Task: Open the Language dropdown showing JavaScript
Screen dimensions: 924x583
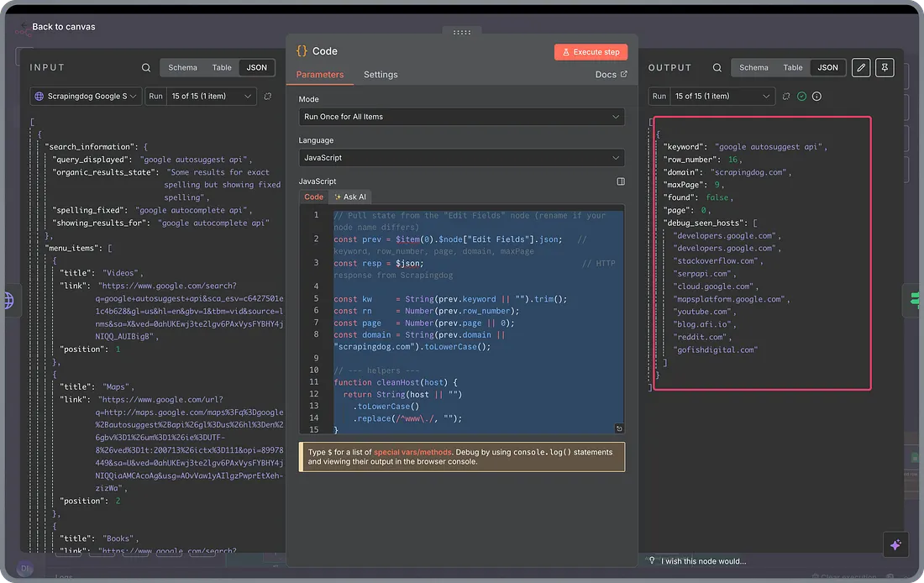Action: 461,158
